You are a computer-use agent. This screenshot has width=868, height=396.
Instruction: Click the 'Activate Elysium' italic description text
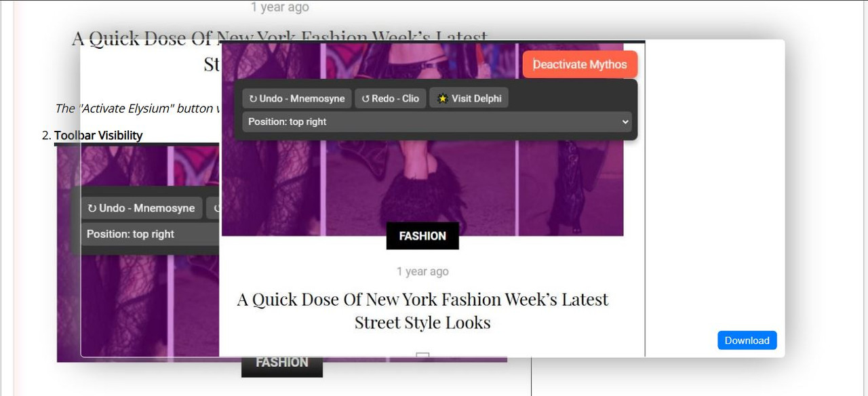(x=136, y=108)
